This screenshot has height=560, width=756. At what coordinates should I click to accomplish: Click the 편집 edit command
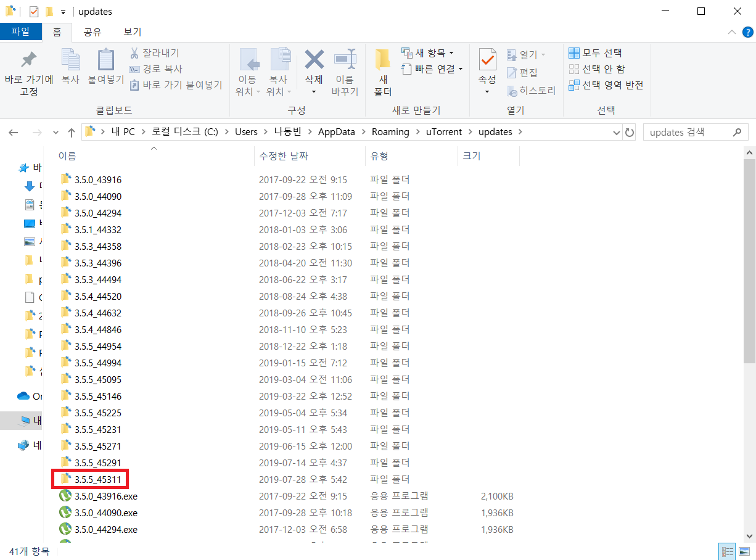tap(522, 73)
